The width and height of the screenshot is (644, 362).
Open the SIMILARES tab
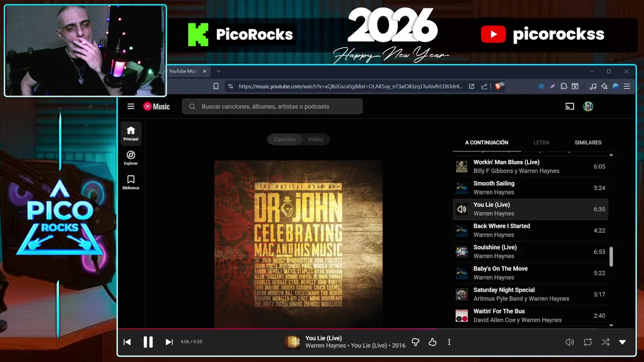point(588,143)
